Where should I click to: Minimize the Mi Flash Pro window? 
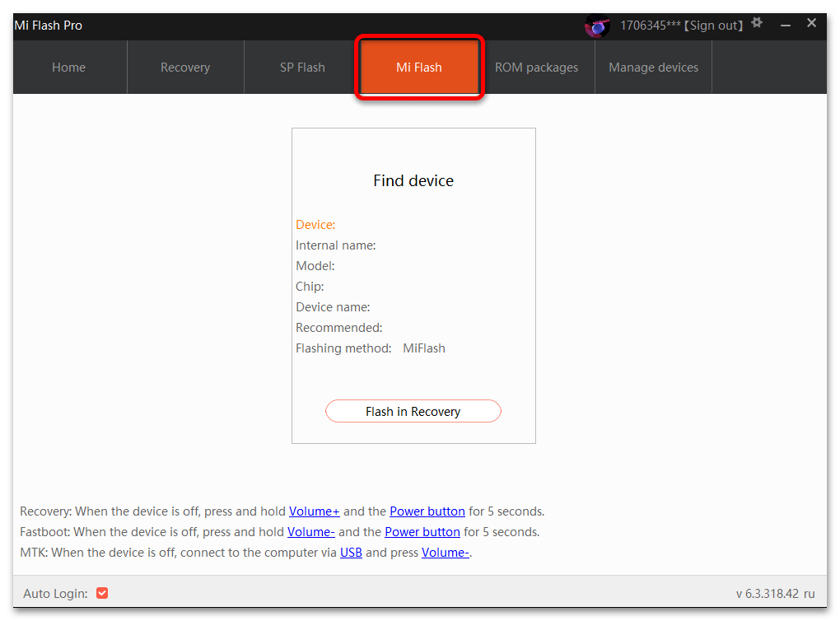(x=786, y=25)
